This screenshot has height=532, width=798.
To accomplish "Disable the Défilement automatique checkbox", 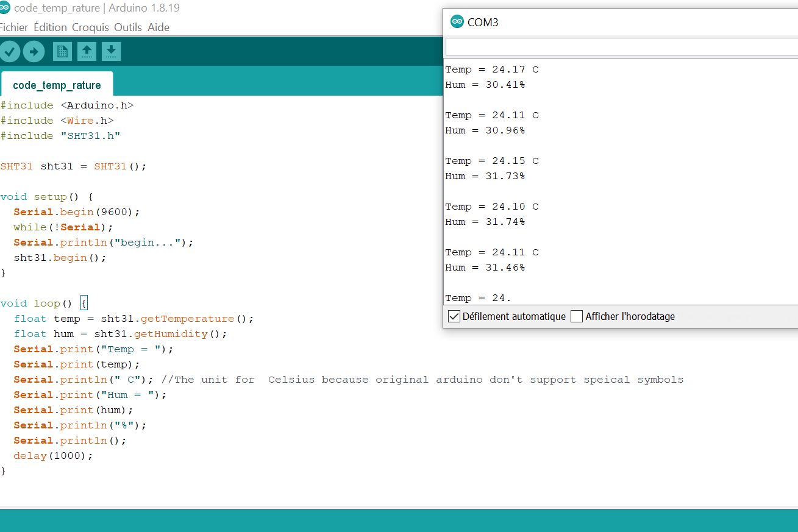I will 454,316.
